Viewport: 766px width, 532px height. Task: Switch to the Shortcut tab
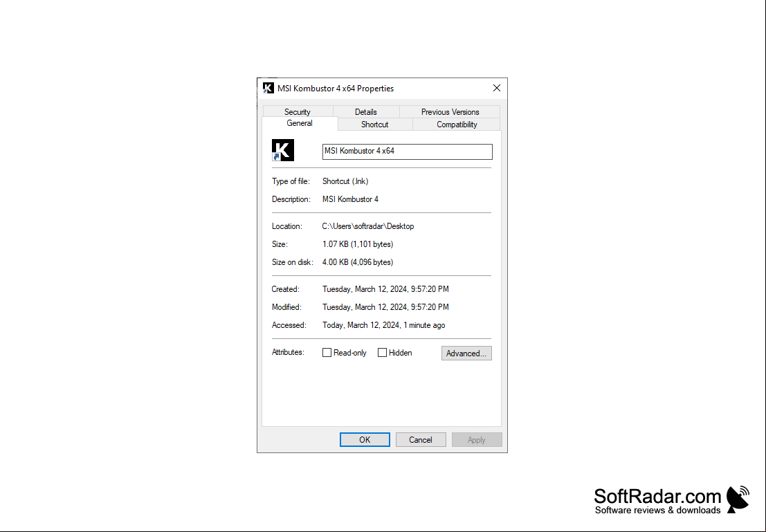(x=374, y=125)
